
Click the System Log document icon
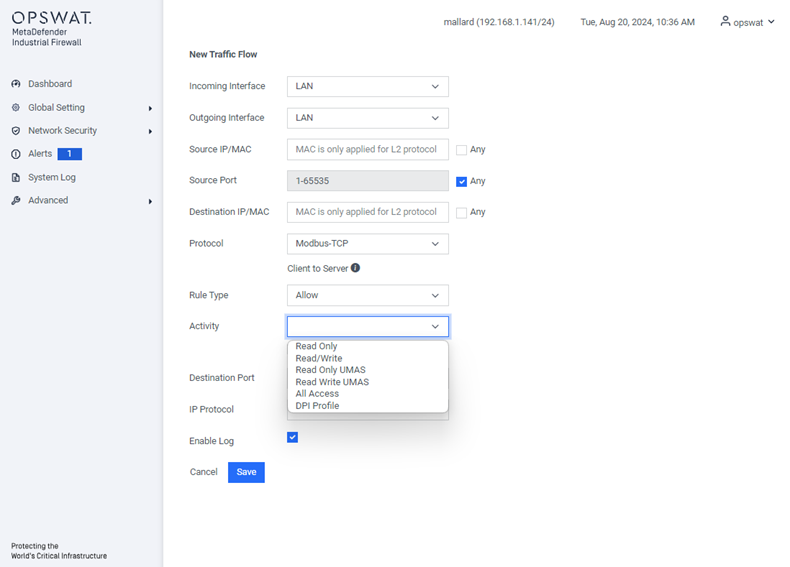[x=16, y=177]
